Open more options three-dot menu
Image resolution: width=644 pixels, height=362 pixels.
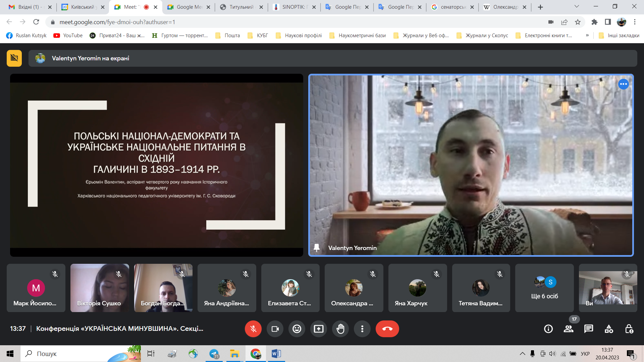click(362, 329)
